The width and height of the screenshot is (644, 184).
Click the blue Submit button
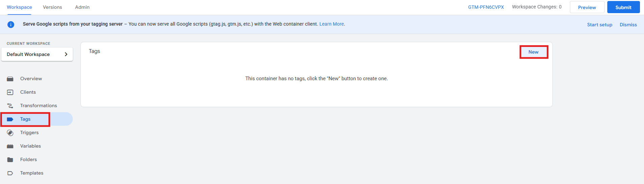point(623,7)
